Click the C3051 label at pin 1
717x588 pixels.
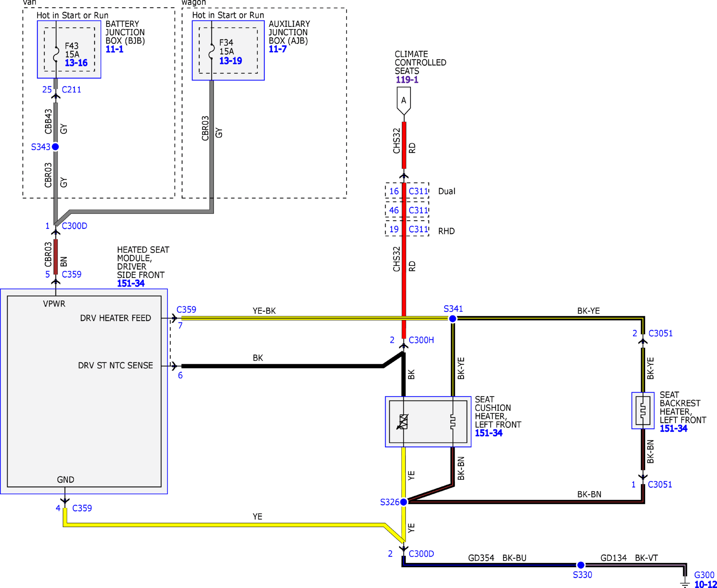tap(660, 484)
